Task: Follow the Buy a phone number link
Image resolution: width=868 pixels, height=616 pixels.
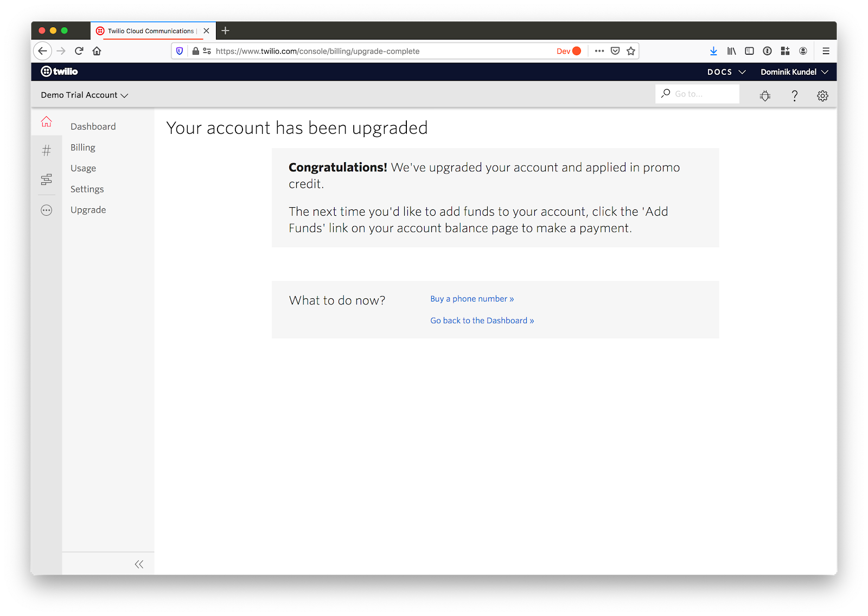Action: click(472, 299)
